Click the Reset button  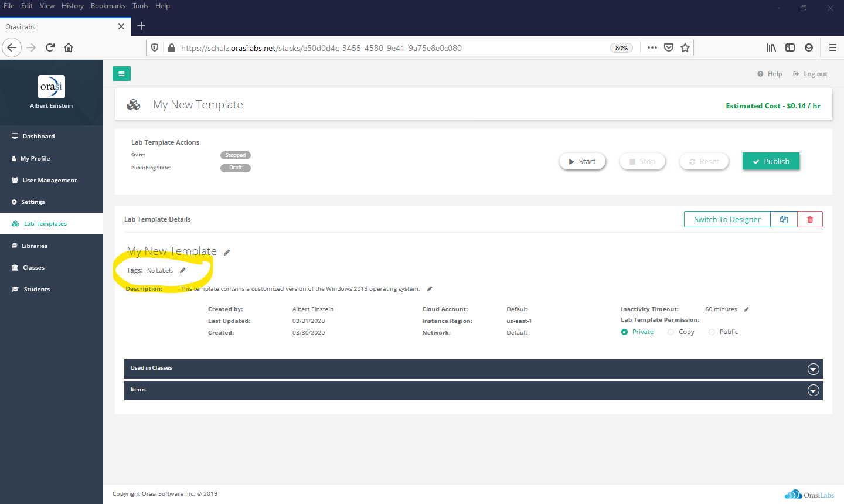tap(704, 161)
